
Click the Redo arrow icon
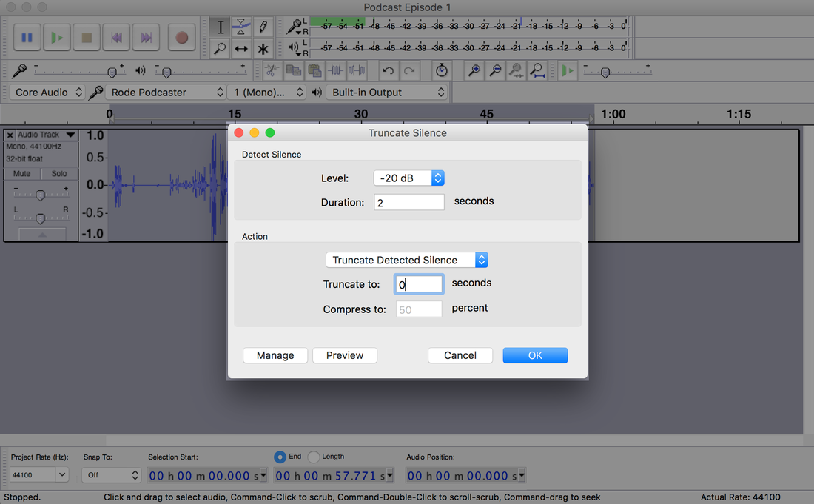tap(409, 70)
